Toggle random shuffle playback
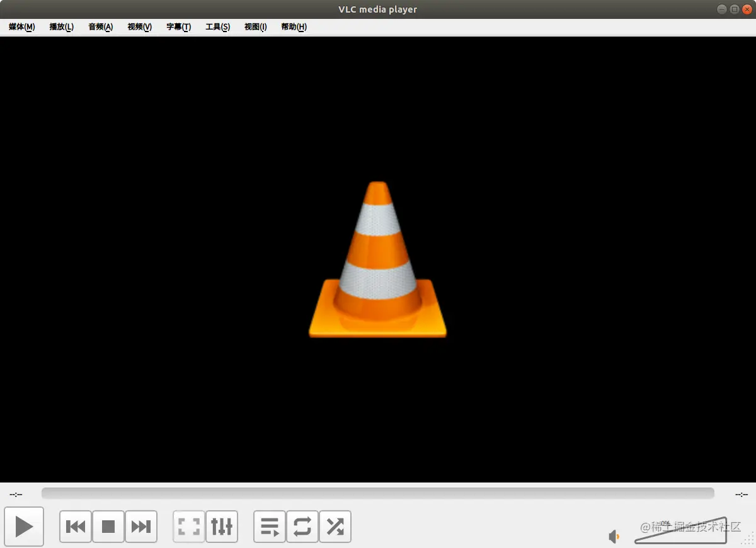The image size is (756, 548). coord(335,527)
